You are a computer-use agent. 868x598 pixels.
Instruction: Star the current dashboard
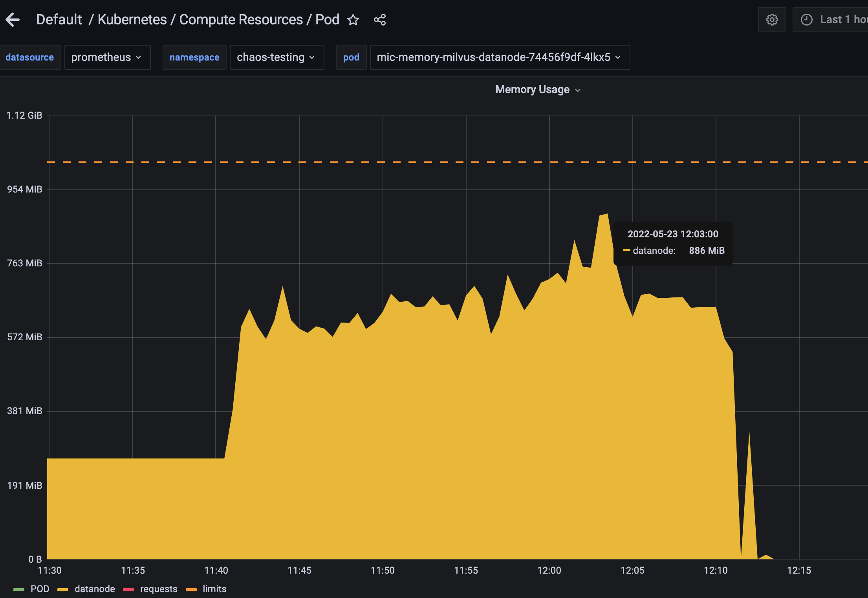353,20
